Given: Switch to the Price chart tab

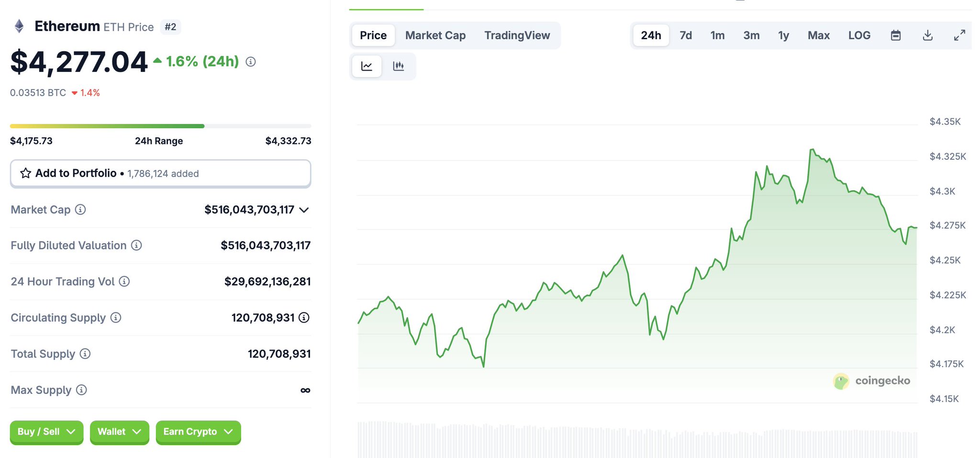Looking at the screenshot, I should pyautogui.click(x=373, y=35).
